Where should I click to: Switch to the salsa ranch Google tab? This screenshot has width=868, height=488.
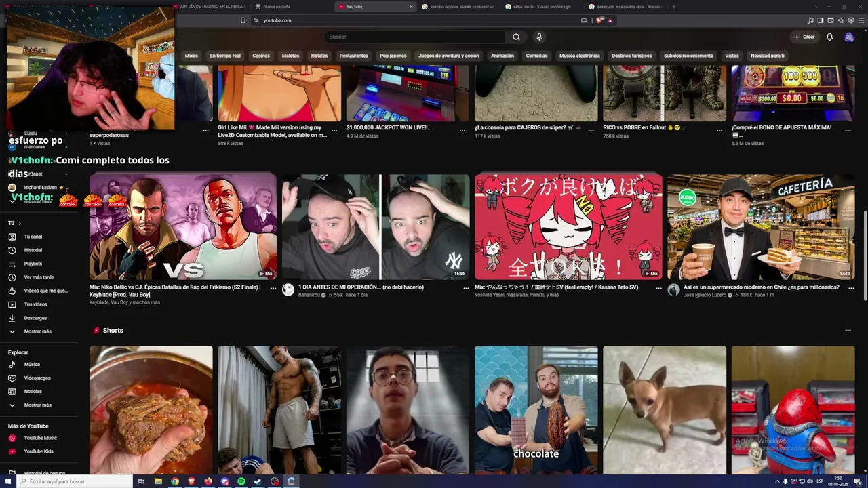[x=541, y=7]
